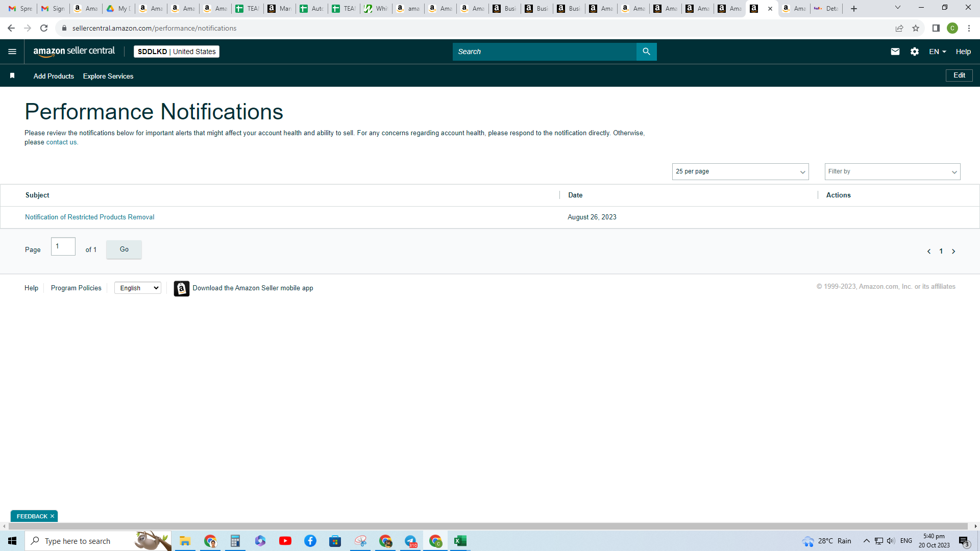Show hidden system tray icons
The image size is (980, 551).
pyautogui.click(x=866, y=541)
